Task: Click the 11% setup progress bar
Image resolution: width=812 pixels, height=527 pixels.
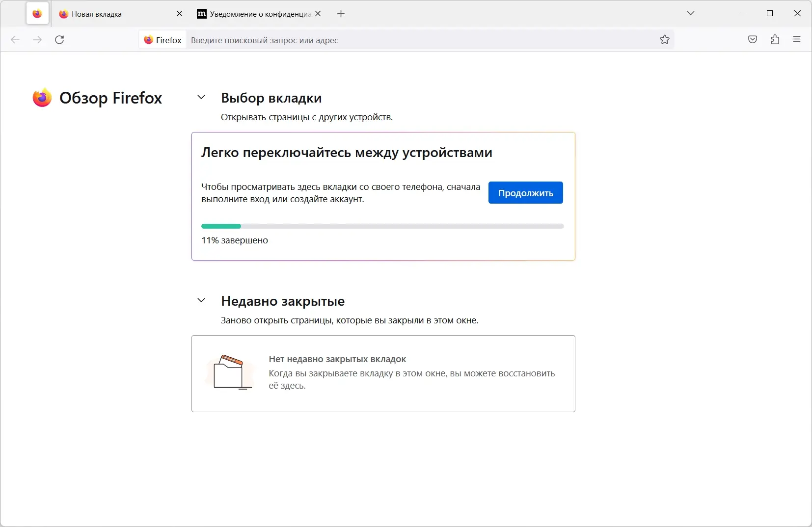Action: point(382,226)
